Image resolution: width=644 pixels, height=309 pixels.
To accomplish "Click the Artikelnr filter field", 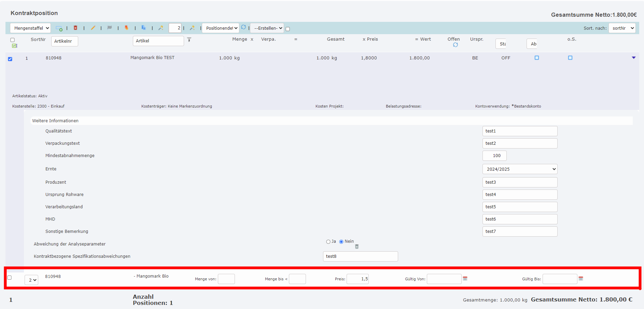I will point(65,41).
